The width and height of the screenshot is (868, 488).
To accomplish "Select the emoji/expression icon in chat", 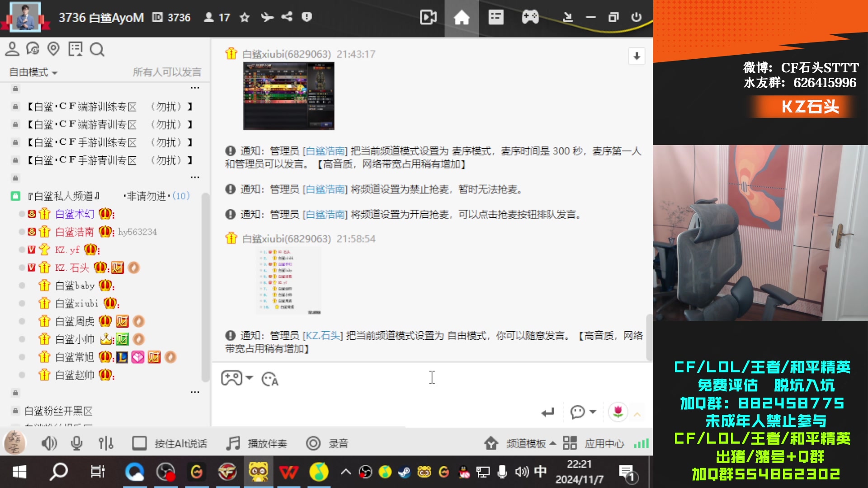I will pos(269,378).
